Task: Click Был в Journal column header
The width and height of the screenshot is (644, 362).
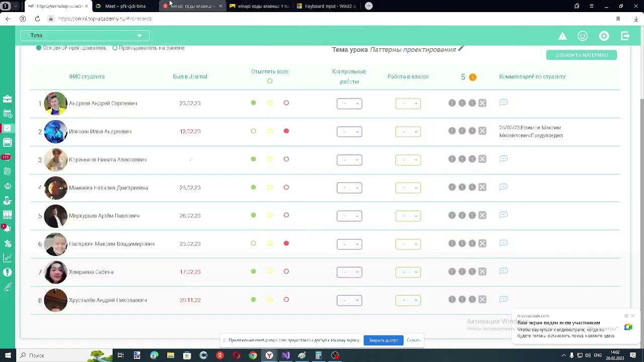Action: click(x=190, y=76)
